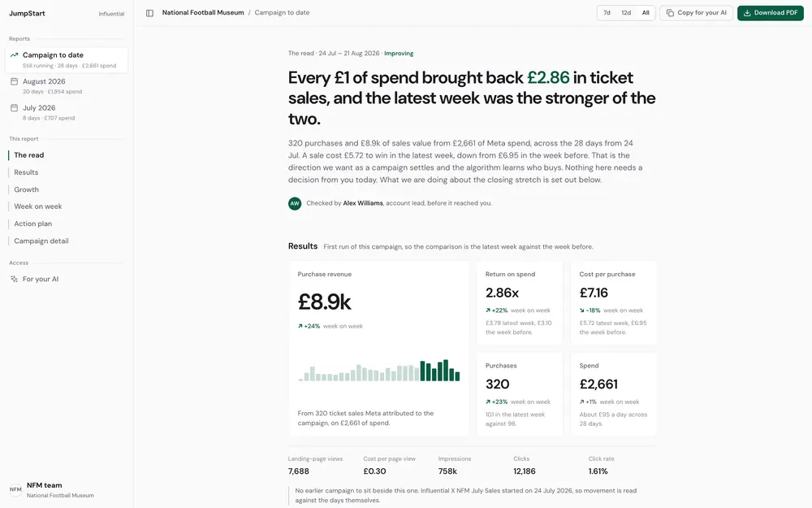
Task: Click the National Football Museum breadcrumb
Action: point(203,12)
